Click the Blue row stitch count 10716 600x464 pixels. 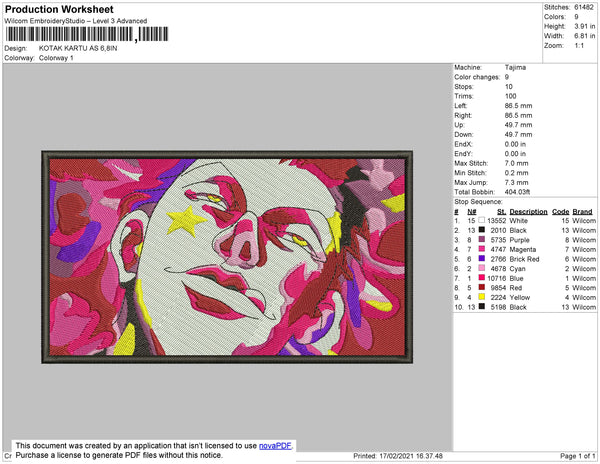[x=497, y=278]
